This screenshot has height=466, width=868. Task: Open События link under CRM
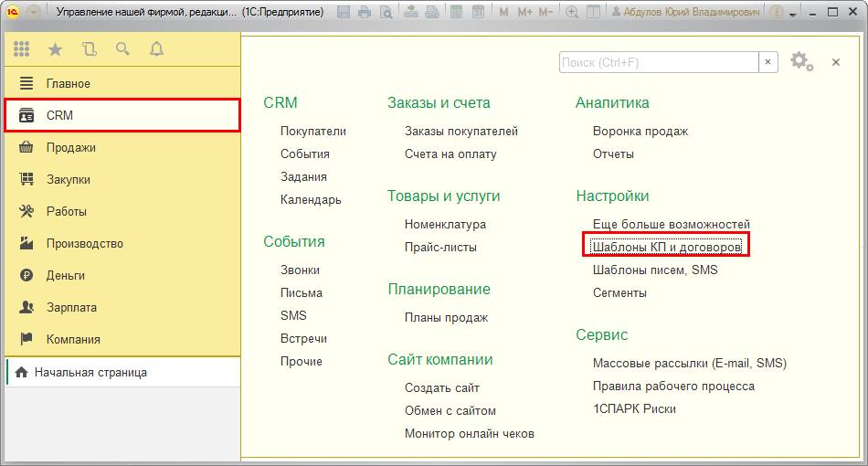coord(304,154)
